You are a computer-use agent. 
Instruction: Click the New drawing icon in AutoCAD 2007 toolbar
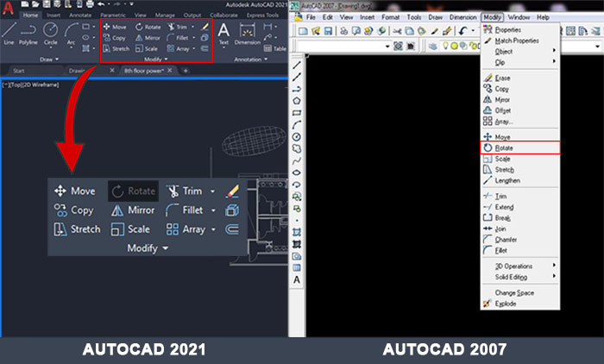303,31
